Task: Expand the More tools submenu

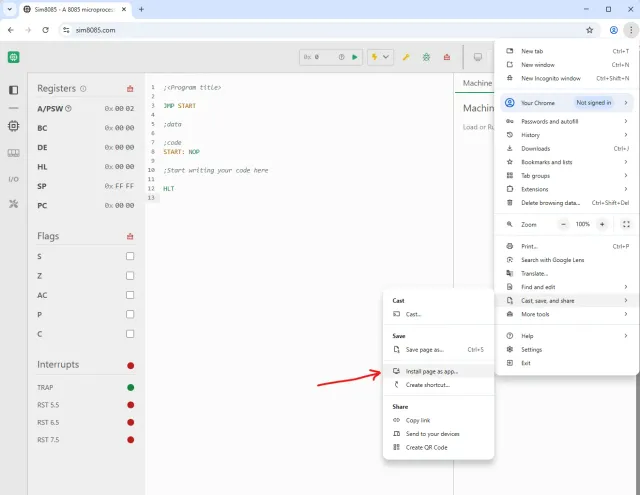Action: 567,314
